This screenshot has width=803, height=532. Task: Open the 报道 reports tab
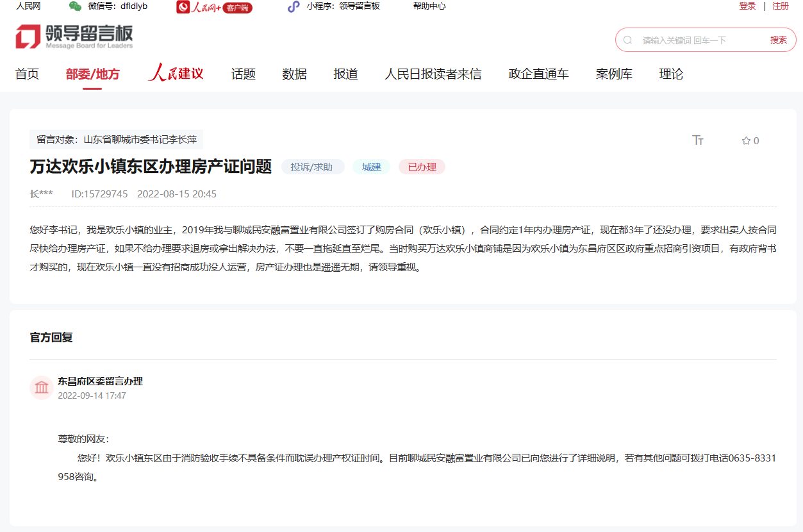click(345, 74)
